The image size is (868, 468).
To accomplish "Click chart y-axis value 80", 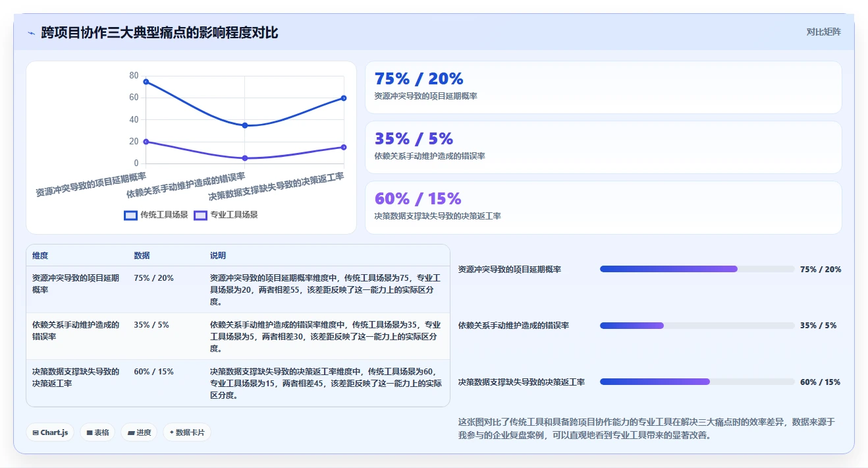I will [x=134, y=75].
